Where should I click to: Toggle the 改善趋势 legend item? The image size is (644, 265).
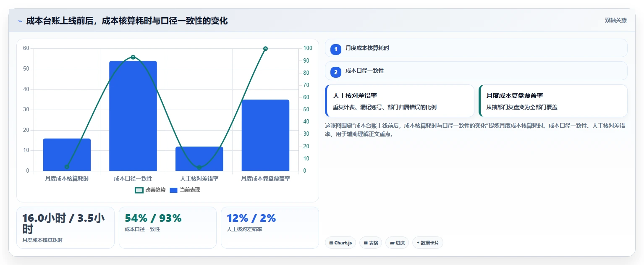[150, 190]
